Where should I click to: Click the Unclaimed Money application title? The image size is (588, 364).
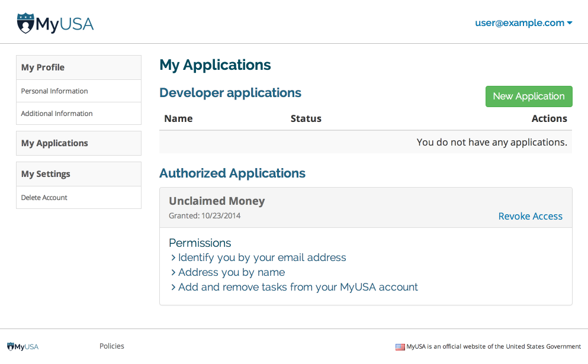point(217,201)
